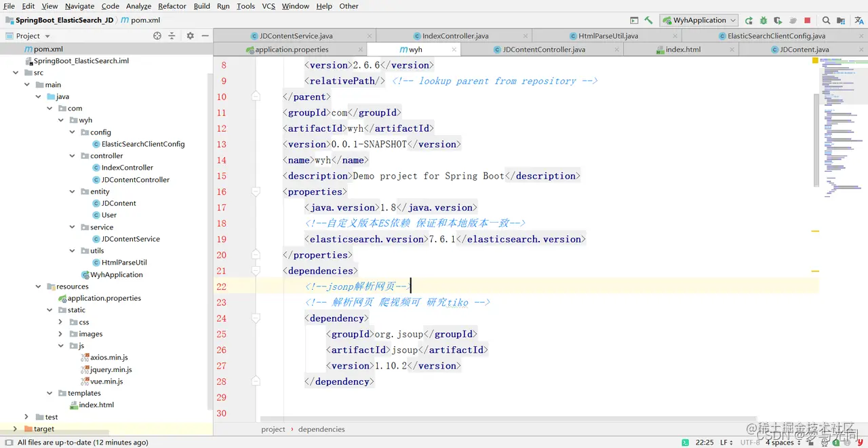Open Search Everywhere magnifier icon
Viewport: 868px width, 448px height.
click(826, 20)
